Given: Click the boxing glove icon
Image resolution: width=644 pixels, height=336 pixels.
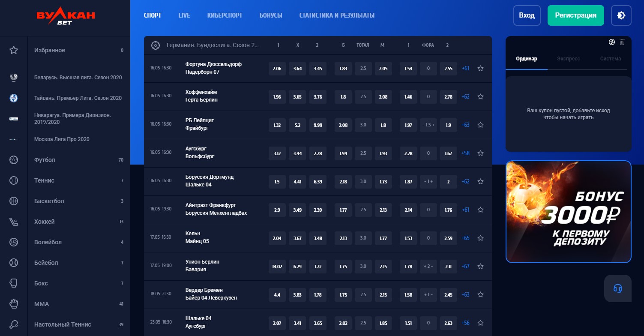Looking at the screenshot, I should pos(14,283).
